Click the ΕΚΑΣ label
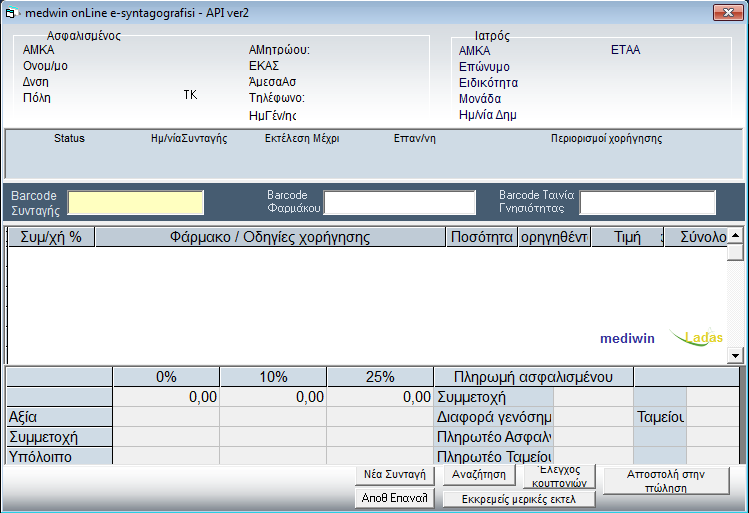The width and height of the screenshot is (749, 513). click(264, 65)
